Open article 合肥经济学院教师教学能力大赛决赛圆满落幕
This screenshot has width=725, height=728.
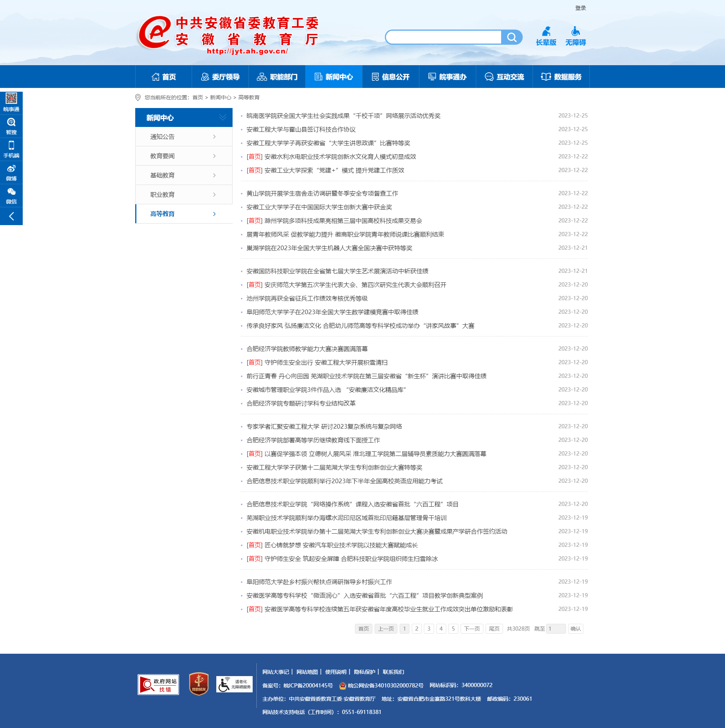point(307,349)
